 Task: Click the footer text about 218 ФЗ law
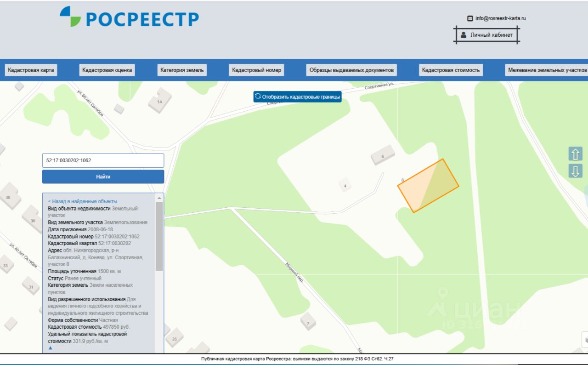click(x=297, y=359)
